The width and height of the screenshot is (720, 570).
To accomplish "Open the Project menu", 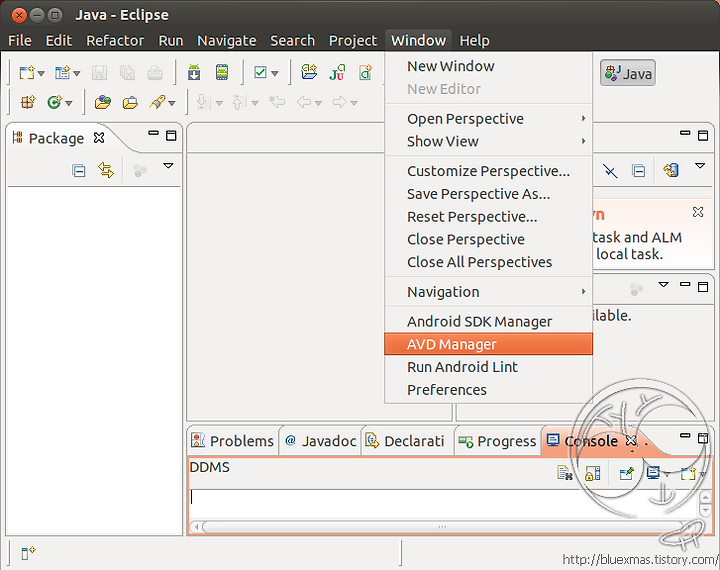I will 353,40.
